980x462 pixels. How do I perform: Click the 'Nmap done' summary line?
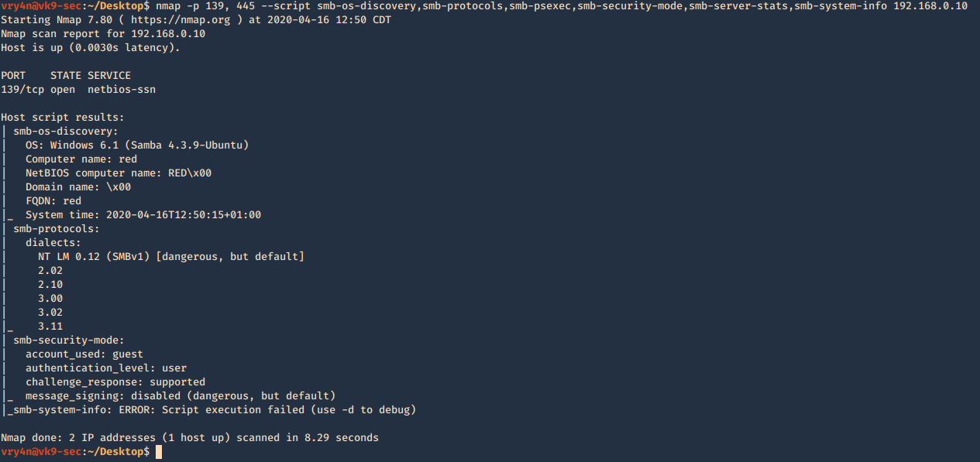[x=190, y=438]
